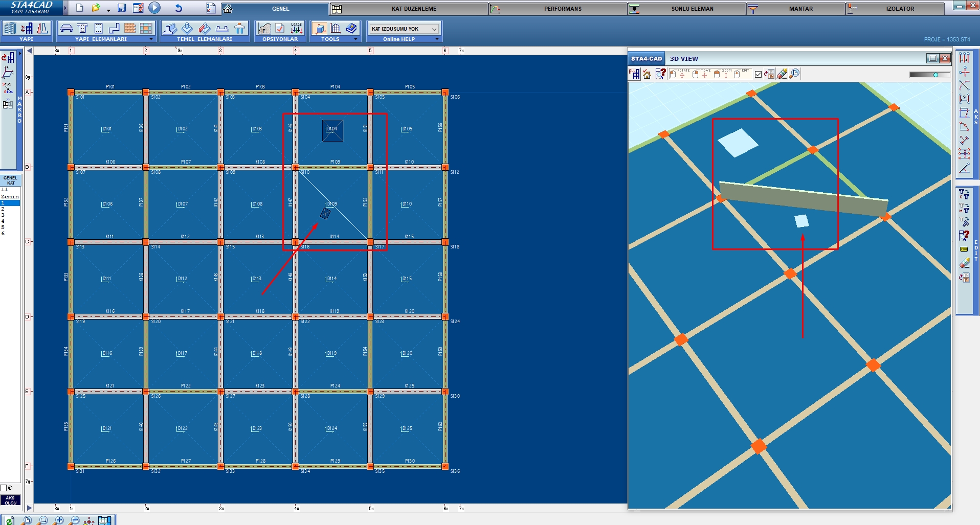Click the eraser icon in 3D View toolbar
This screenshot has width=980, height=525.
point(782,74)
